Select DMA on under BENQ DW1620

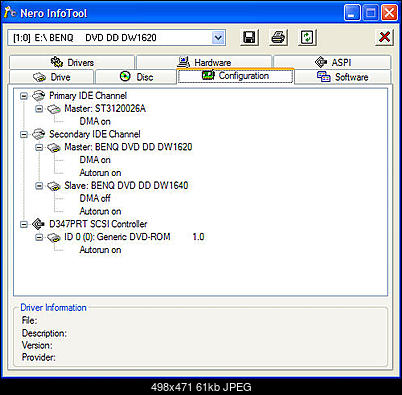(x=95, y=160)
